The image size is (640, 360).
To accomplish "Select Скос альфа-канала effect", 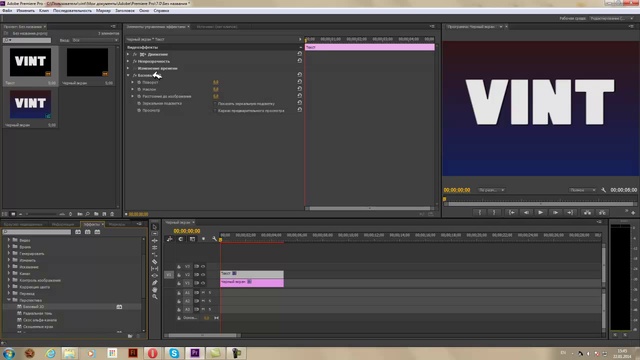I will coord(40,320).
